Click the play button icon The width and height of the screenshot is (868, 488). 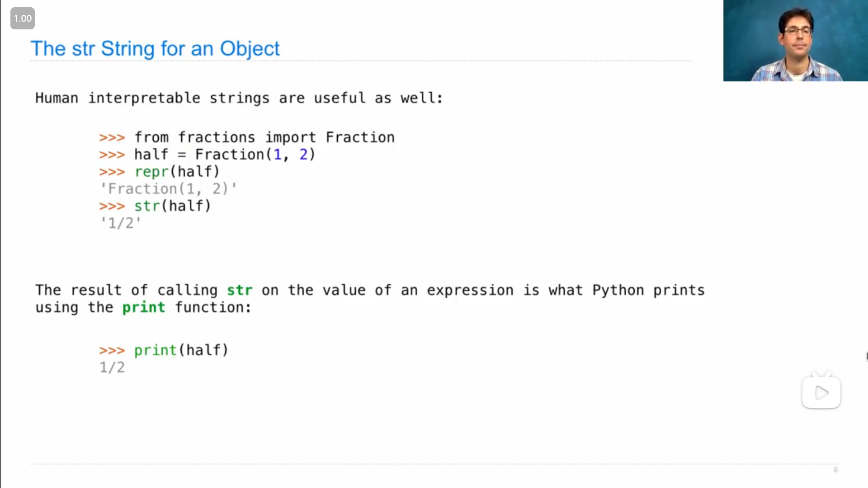821,393
